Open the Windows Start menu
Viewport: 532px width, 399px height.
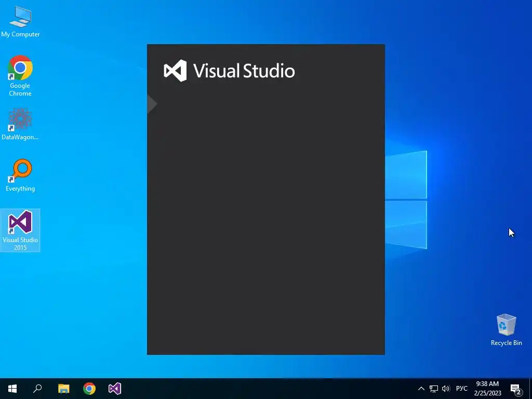(x=12, y=389)
